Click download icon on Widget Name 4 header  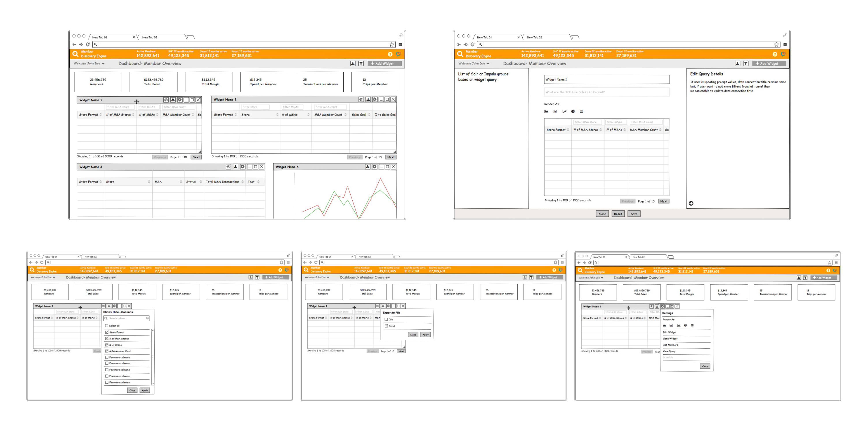(368, 167)
